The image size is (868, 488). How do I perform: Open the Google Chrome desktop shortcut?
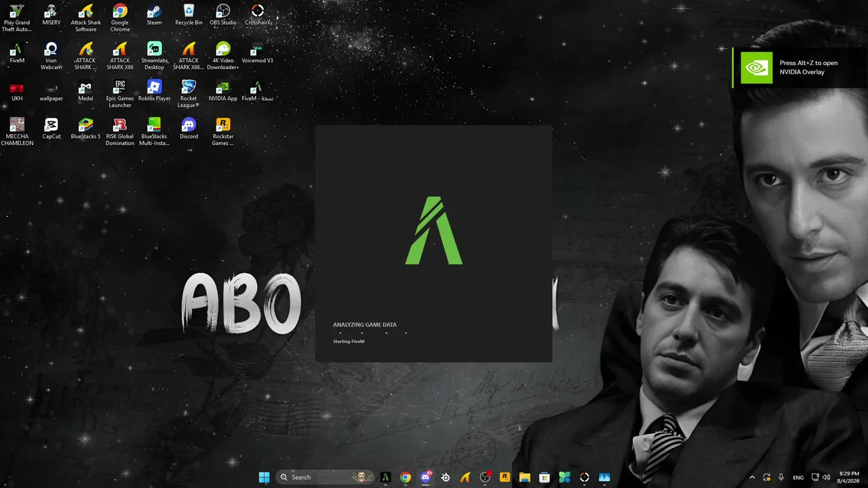point(120,18)
